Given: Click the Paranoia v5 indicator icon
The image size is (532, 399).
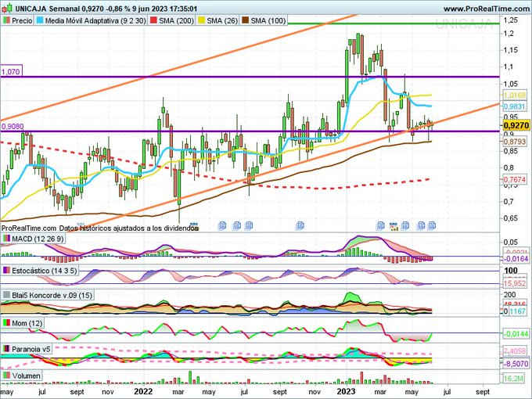Looking at the screenshot, I should 6,349.
